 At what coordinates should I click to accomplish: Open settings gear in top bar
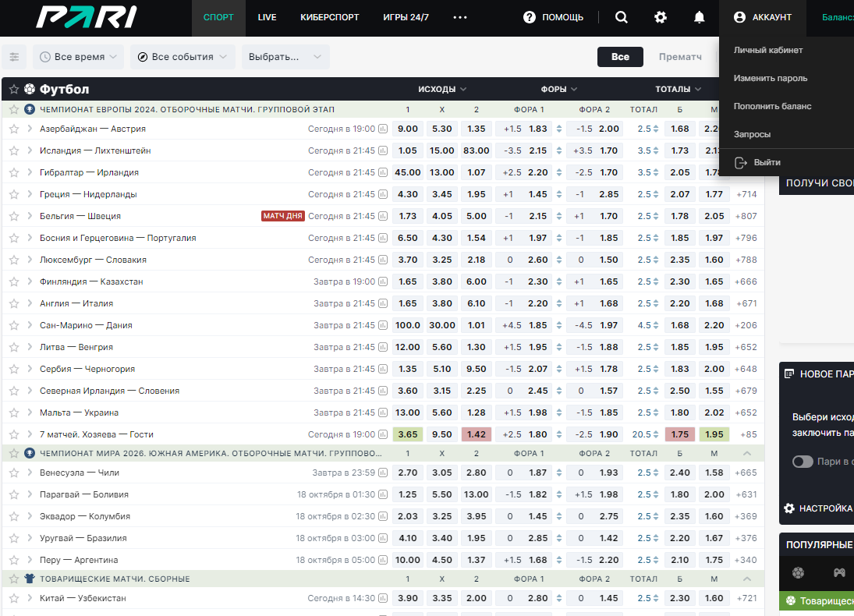click(x=661, y=17)
